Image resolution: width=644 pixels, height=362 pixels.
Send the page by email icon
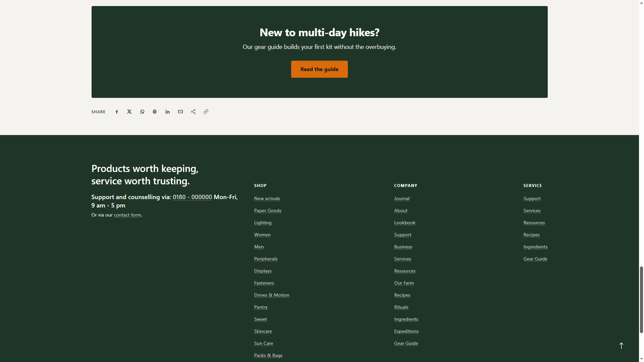tap(180, 112)
